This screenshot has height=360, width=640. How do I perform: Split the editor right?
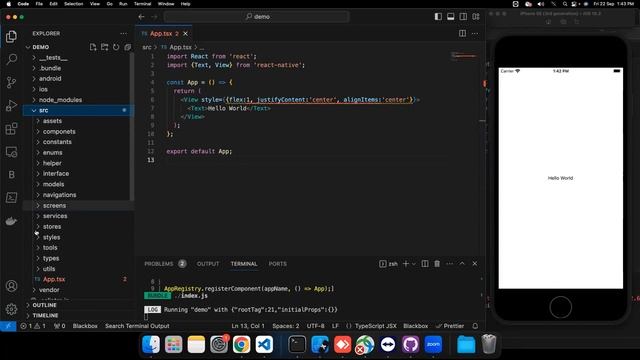coord(462,33)
